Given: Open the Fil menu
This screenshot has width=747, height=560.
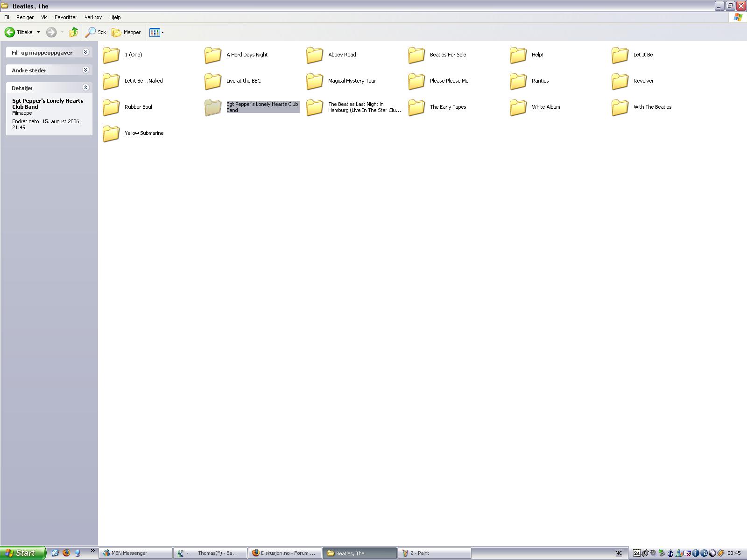Looking at the screenshot, I should tap(7, 17).
